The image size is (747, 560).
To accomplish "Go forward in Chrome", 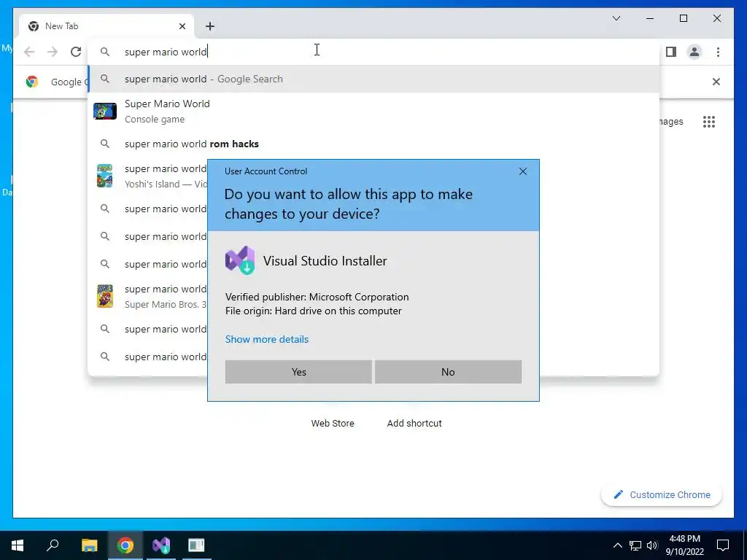I will tap(53, 52).
